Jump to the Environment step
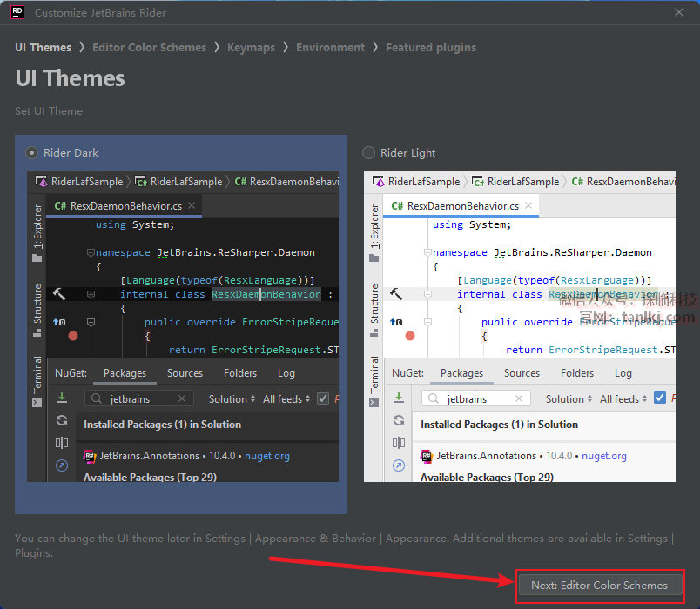 pos(330,48)
